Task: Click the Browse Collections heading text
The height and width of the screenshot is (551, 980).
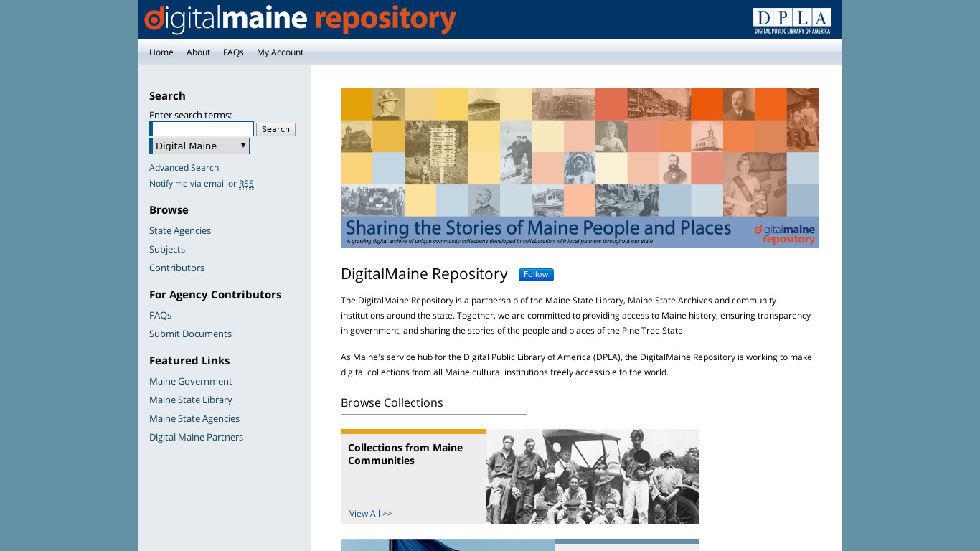Action: coord(392,403)
